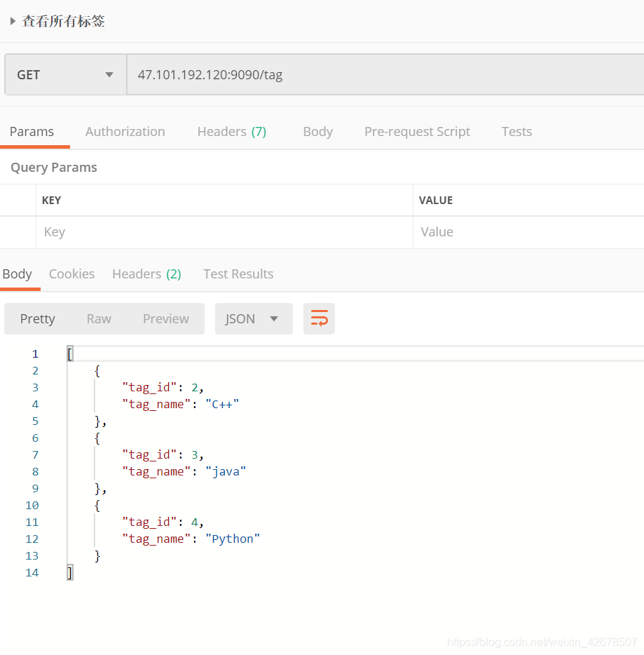Image resolution: width=644 pixels, height=655 pixels.
Task: Open the response Cookies tab
Action: point(71,274)
